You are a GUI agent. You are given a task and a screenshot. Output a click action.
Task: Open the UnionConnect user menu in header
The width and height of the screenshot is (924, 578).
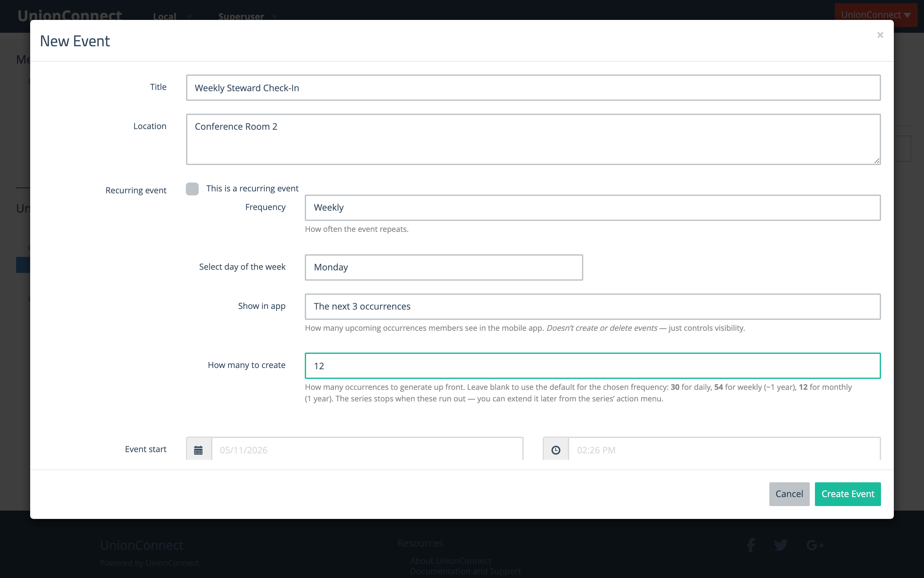876,15
